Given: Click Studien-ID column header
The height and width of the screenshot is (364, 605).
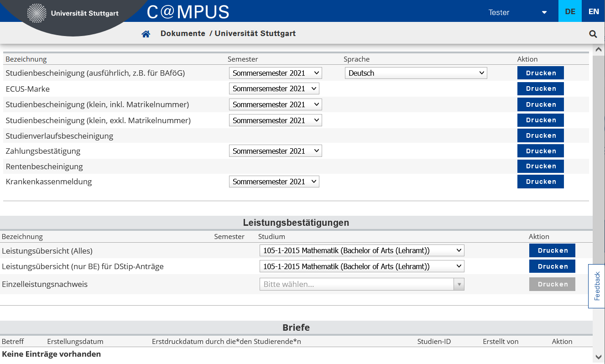Looking at the screenshot, I should pos(434,341).
